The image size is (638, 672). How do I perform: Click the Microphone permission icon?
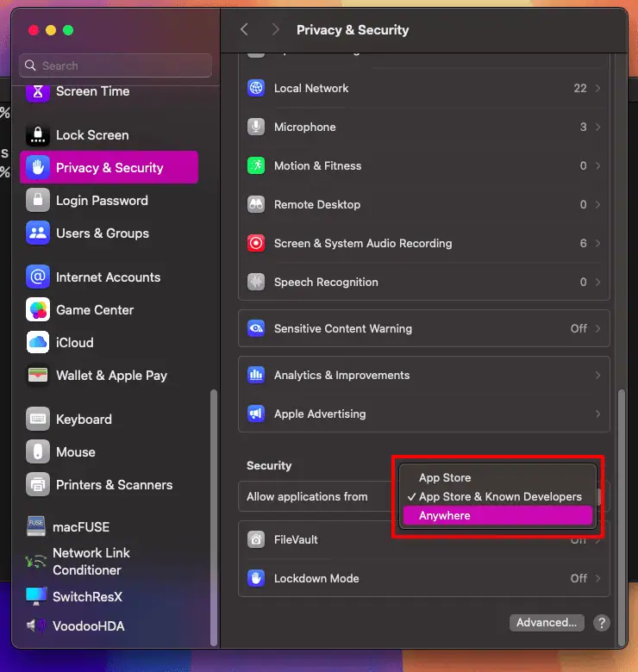click(x=256, y=128)
